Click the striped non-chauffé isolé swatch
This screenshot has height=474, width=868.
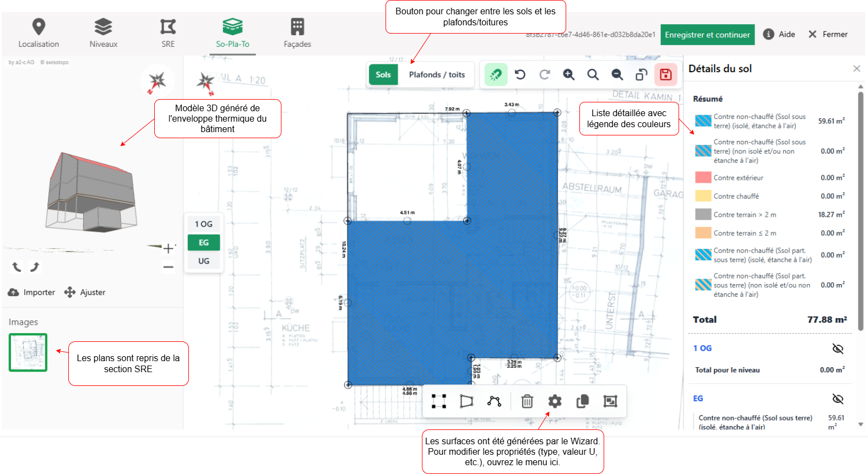pyautogui.click(x=703, y=121)
